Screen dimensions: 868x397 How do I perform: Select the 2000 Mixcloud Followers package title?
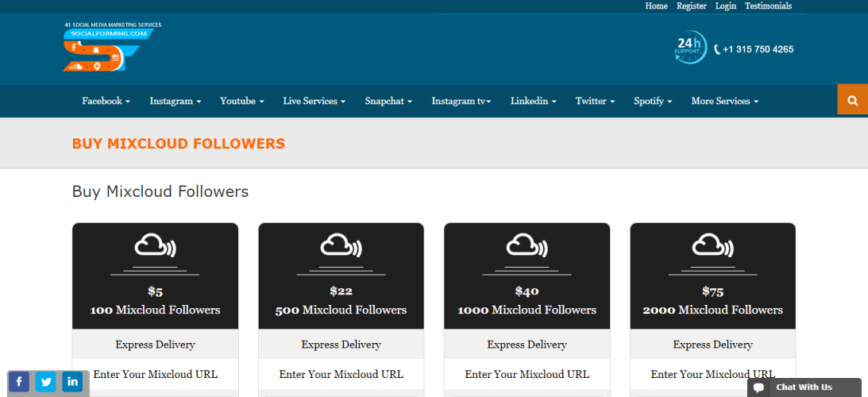tap(713, 310)
